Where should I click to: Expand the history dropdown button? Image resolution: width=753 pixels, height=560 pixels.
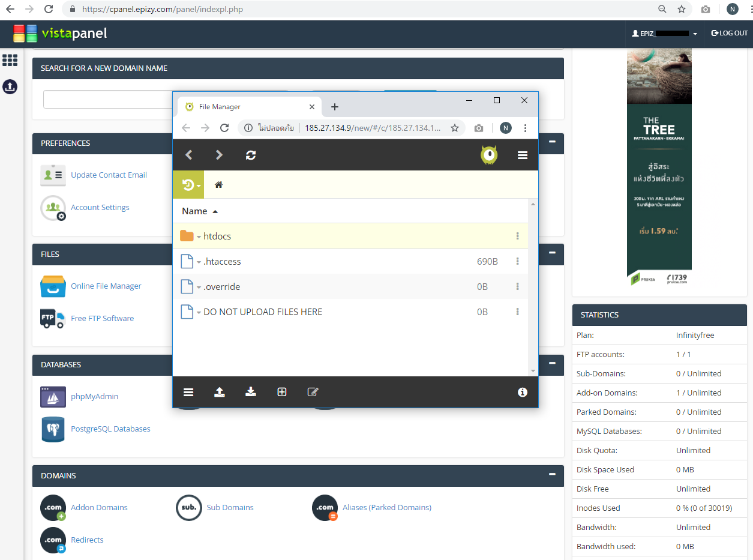click(x=189, y=185)
